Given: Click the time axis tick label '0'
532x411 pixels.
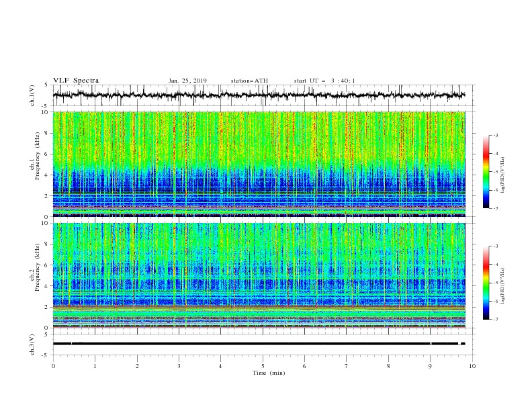Looking at the screenshot, I should [x=53, y=366].
